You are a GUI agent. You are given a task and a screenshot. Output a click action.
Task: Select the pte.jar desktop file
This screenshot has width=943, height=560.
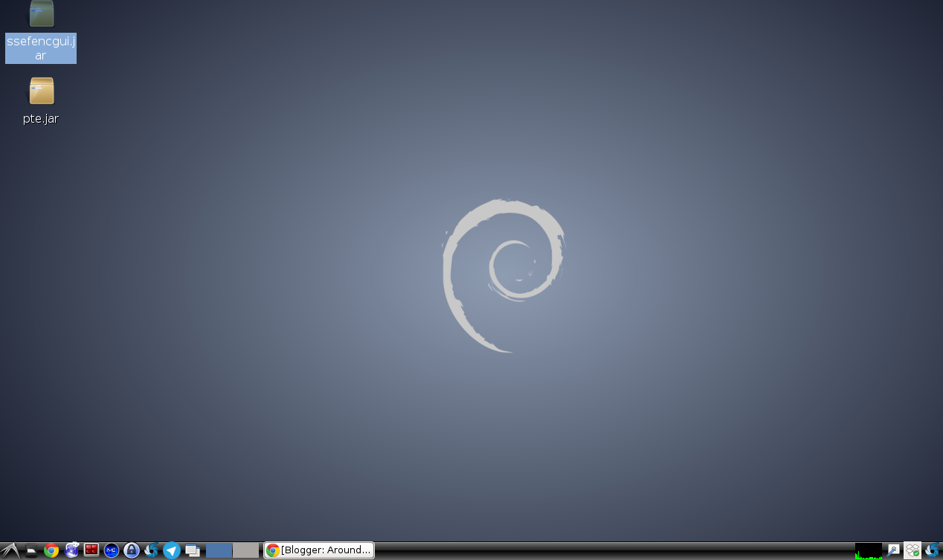click(x=41, y=91)
